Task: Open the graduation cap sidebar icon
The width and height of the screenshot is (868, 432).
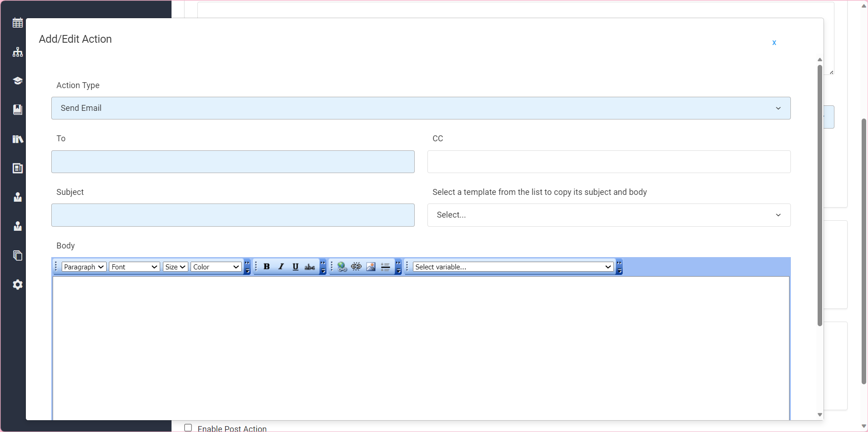Action: [18, 81]
